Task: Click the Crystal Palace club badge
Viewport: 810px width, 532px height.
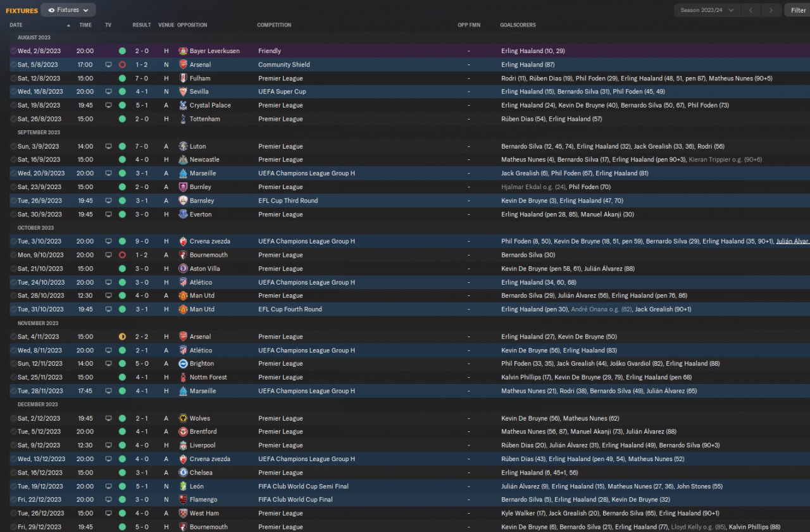Action: pos(183,106)
